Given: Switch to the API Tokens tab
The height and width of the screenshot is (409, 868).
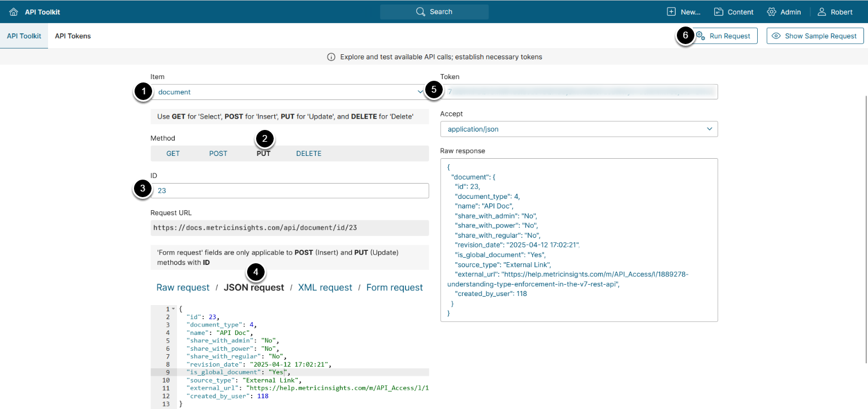Looking at the screenshot, I should pyautogui.click(x=73, y=36).
